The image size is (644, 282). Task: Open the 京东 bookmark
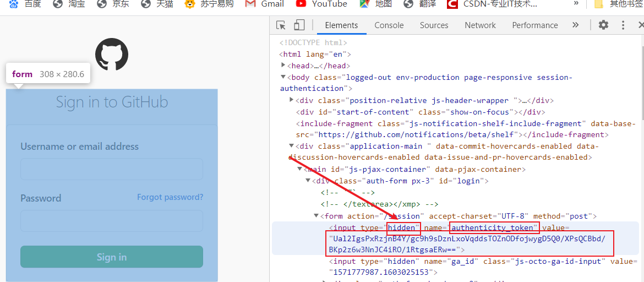click(113, 4)
